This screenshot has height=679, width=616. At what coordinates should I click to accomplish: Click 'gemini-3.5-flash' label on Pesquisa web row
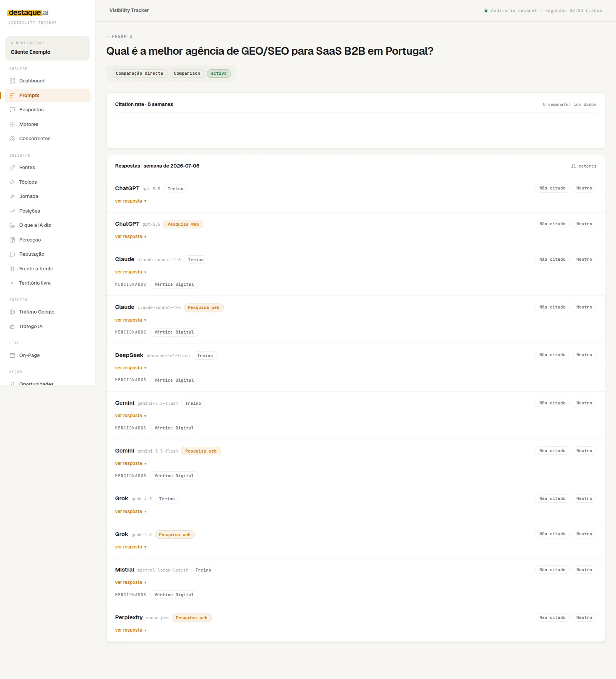tap(158, 451)
